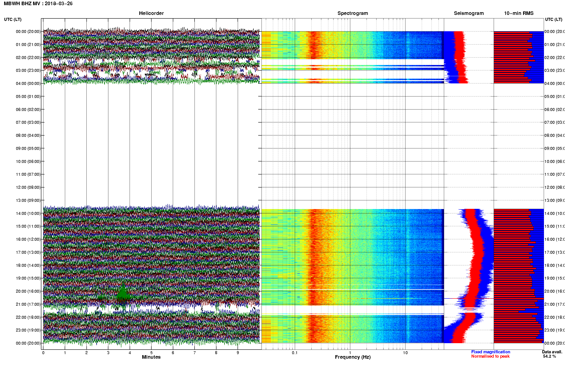Click the 'Helicorder' panel heading
This screenshot has height=368, width=588.
pos(151,13)
